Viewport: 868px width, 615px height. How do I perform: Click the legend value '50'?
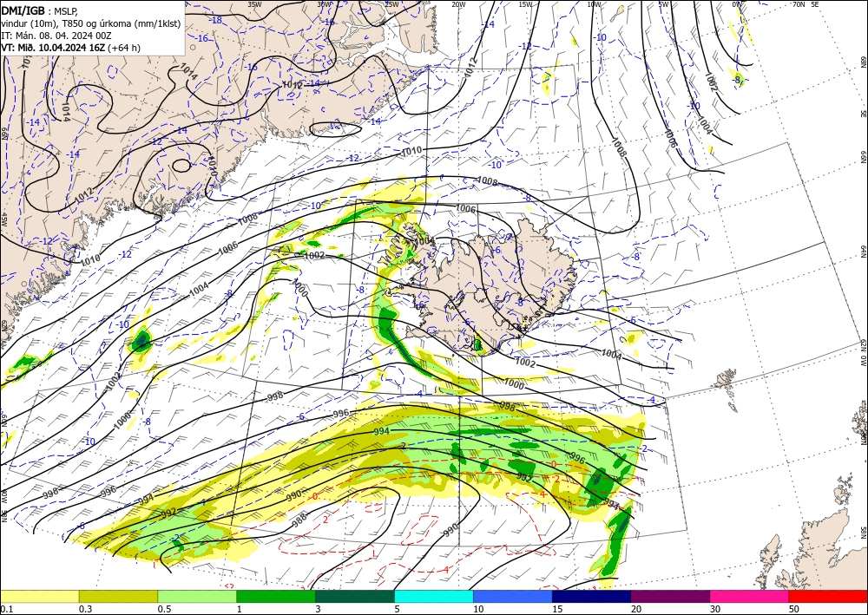[x=794, y=609]
